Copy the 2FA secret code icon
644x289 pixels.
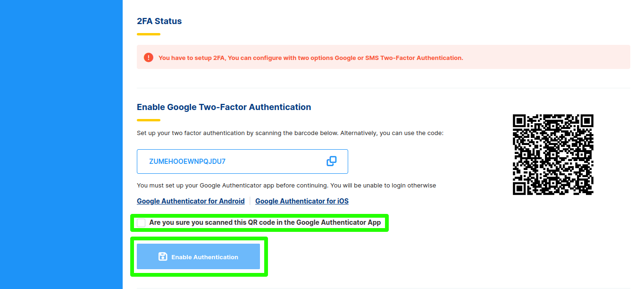(332, 161)
